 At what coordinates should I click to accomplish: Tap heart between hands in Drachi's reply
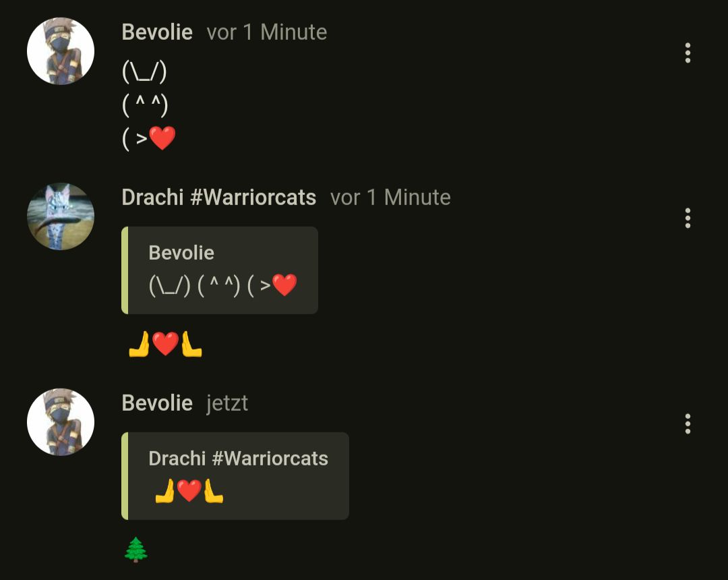[x=165, y=344]
